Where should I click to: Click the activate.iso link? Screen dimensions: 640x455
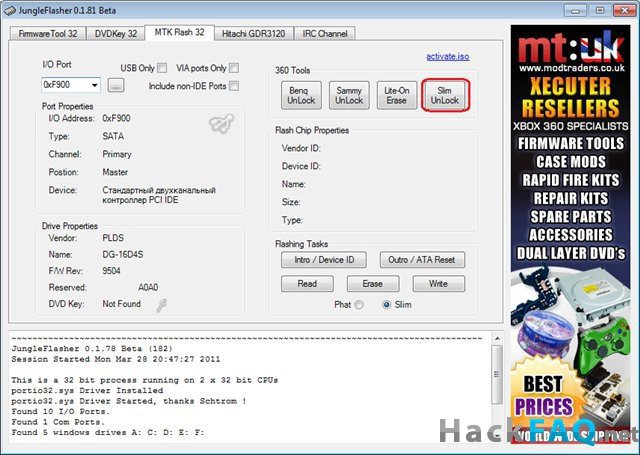(448, 56)
